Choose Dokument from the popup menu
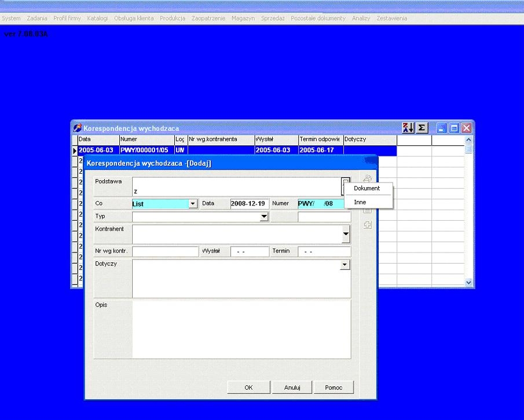 click(x=367, y=188)
